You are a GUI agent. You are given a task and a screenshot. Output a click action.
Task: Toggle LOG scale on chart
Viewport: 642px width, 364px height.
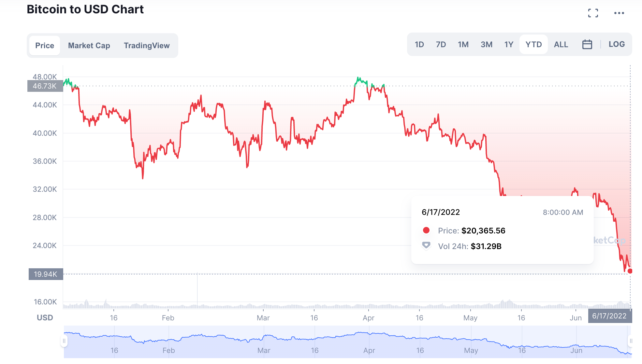617,44
